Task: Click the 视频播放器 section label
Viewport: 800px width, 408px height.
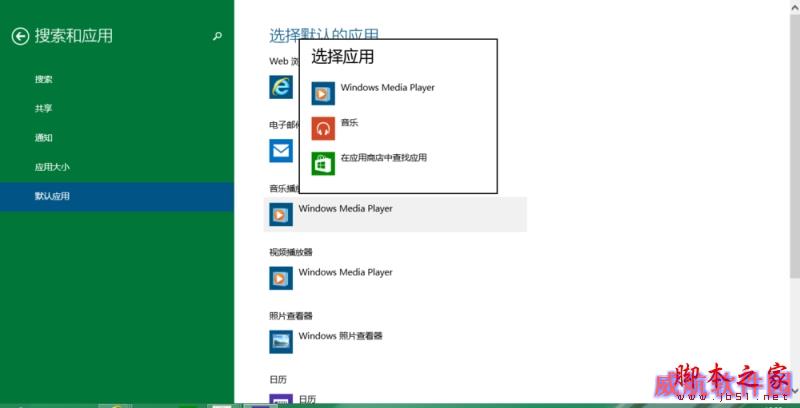Action: click(x=291, y=252)
